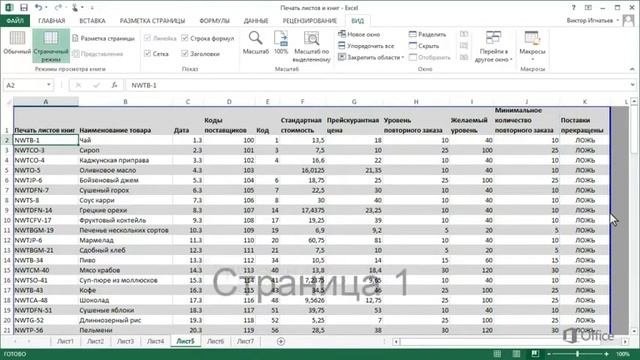Click horizontal scrollbar right arrow

click(625, 341)
